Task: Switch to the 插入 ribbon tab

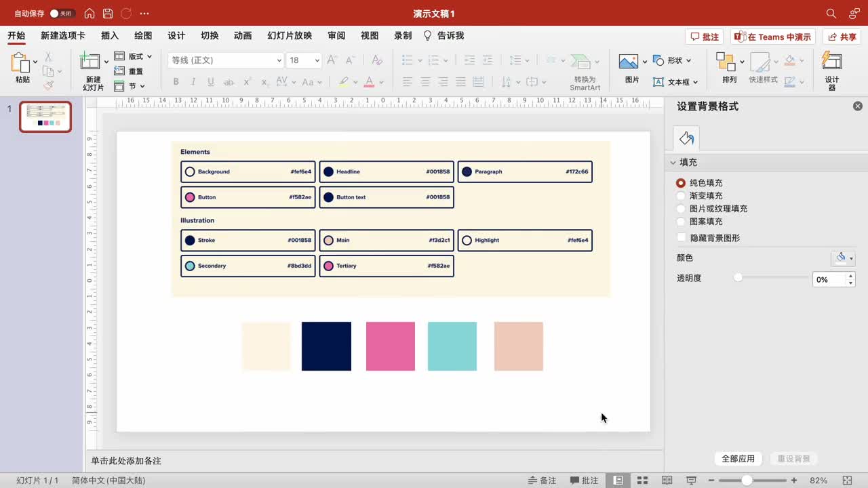Action: point(109,35)
